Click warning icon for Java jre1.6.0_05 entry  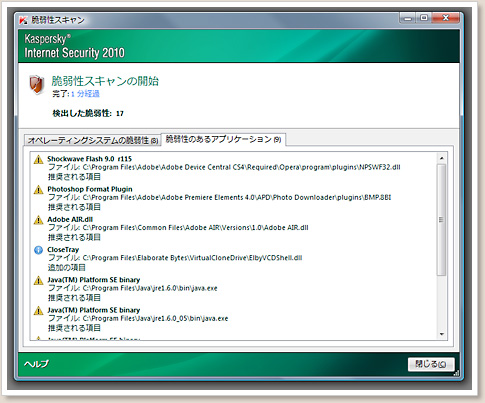(39, 311)
